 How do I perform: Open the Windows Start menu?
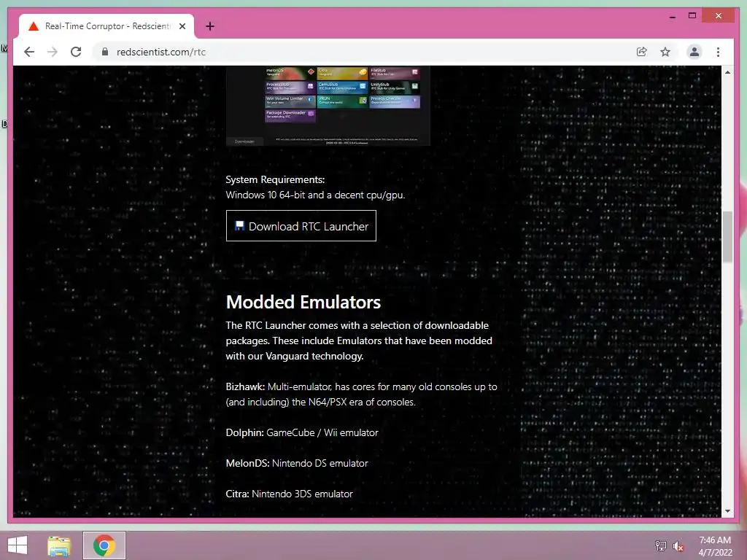coord(18,545)
